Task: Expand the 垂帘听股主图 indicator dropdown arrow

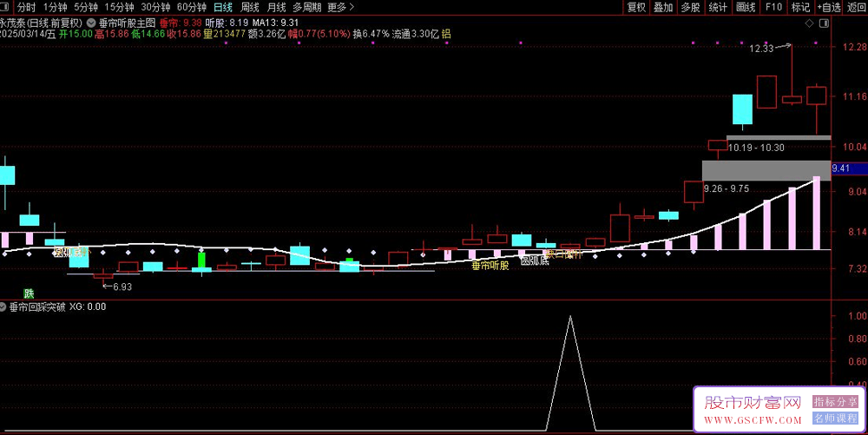Action: coord(91,23)
